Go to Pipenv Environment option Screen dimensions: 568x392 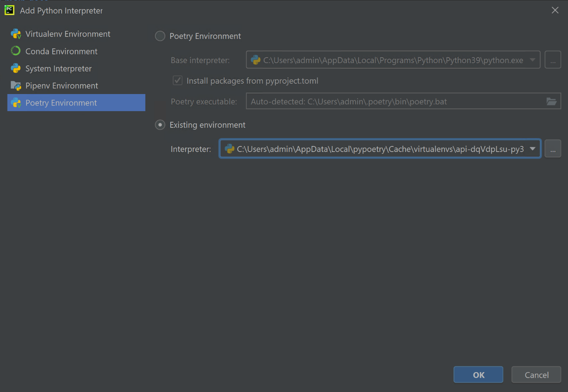point(76,86)
